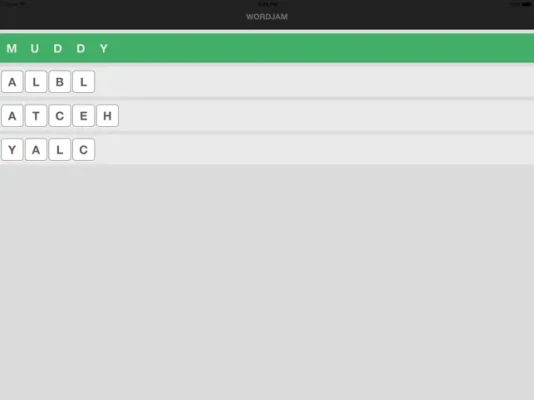Tap the last L tile in ALBL row

point(83,82)
